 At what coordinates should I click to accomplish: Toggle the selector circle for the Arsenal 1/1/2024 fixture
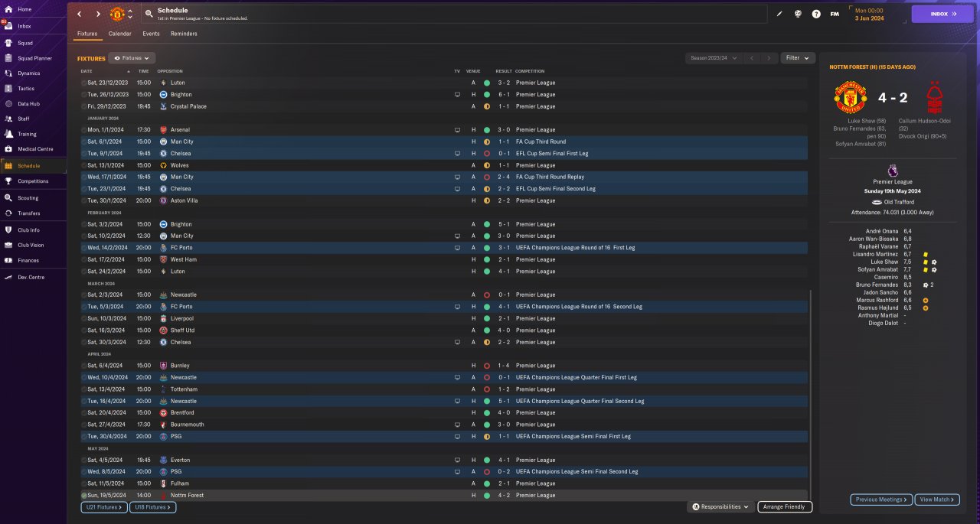click(x=83, y=130)
